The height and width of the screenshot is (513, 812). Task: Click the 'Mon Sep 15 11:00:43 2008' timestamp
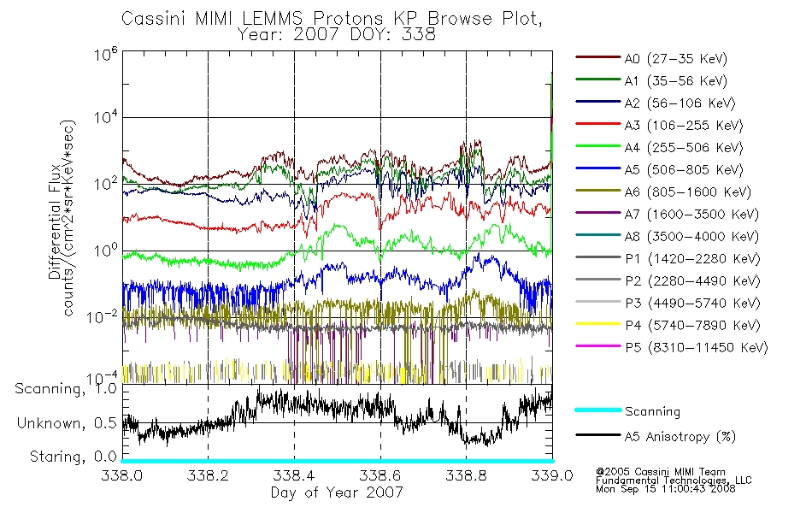[x=666, y=489]
